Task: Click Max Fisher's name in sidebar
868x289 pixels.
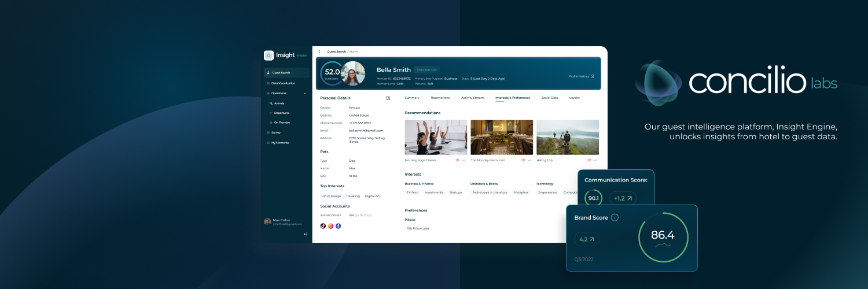Action: 281,220
